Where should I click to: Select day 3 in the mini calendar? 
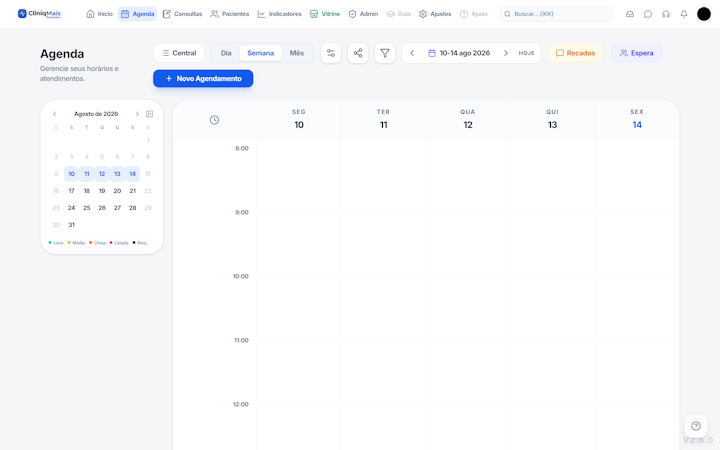tap(71, 157)
